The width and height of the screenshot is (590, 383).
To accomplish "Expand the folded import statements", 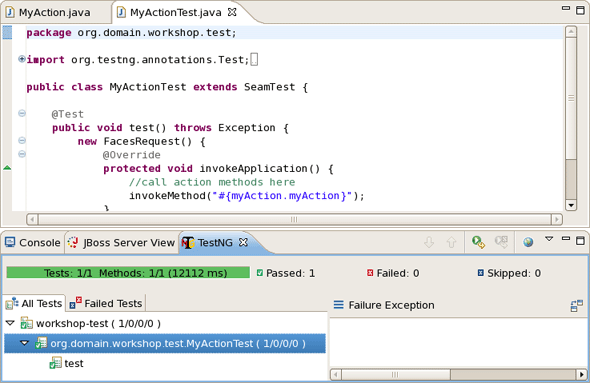I will coord(22,59).
